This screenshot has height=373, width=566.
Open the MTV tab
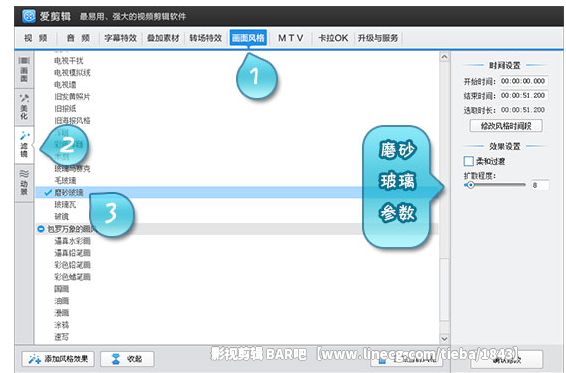(x=291, y=38)
